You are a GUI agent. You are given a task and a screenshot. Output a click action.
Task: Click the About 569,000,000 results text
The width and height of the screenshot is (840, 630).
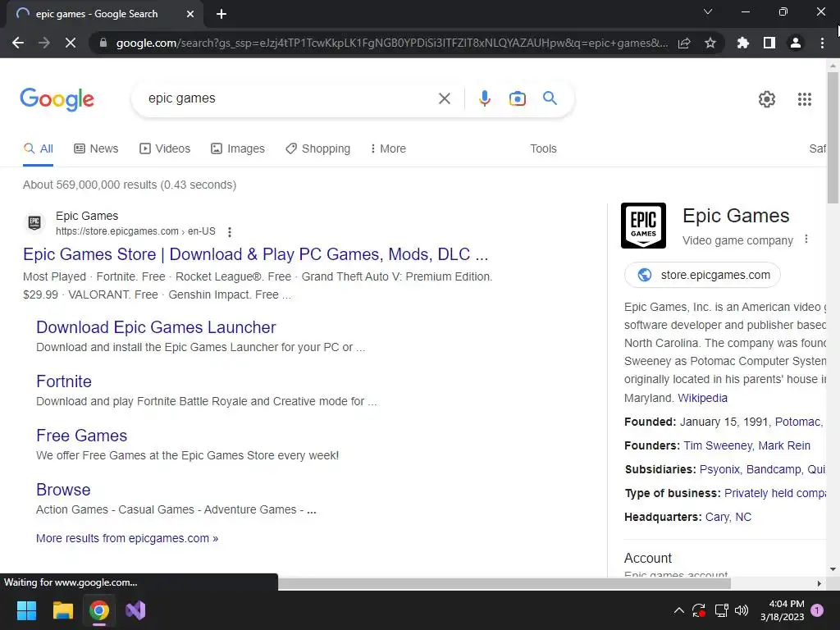[x=129, y=185]
